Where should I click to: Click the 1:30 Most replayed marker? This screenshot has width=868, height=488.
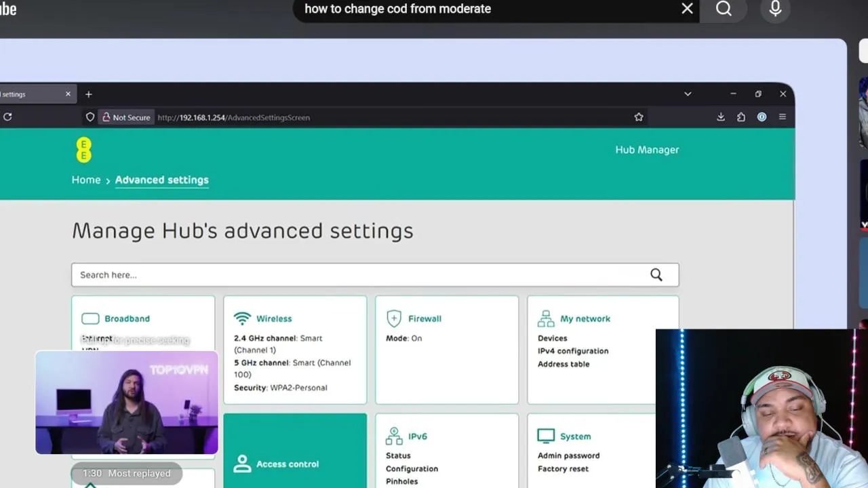coord(127,473)
